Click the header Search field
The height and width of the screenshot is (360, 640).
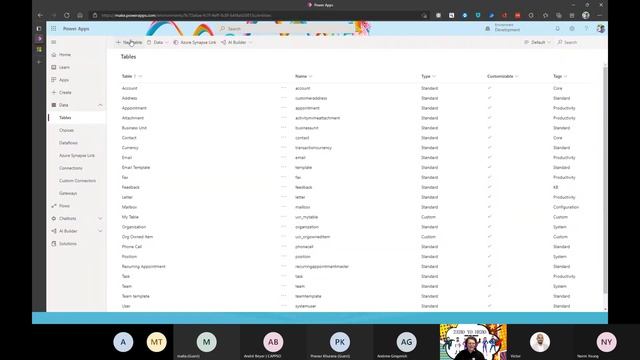click(286, 29)
